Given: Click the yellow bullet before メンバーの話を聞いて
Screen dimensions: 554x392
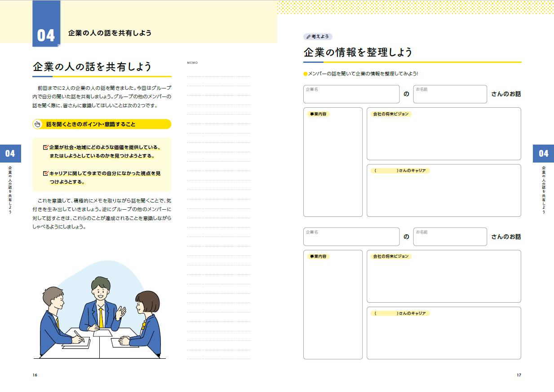Looking at the screenshot, I should 306,74.
